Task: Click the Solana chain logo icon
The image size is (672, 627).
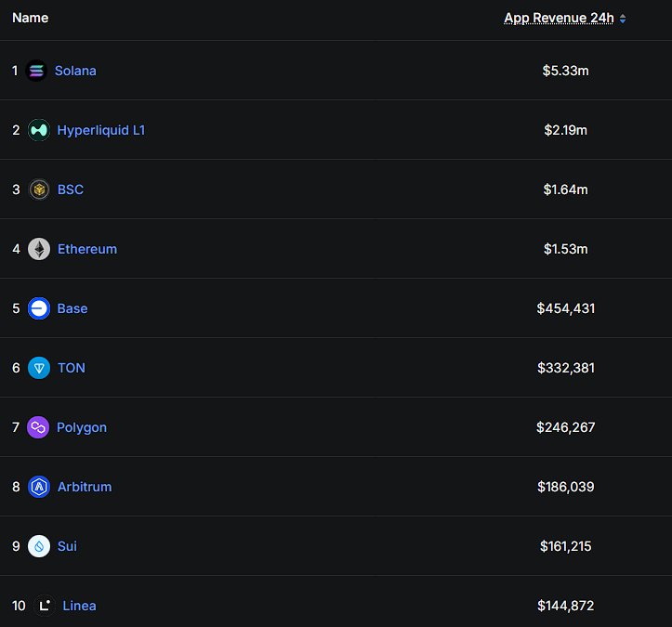Action: pyautogui.click(x=36, y=71)
